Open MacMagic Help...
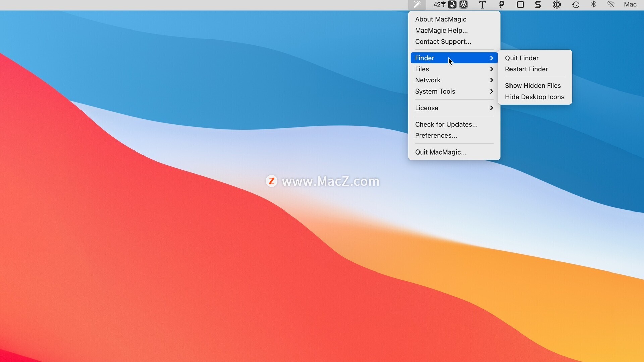Screen dimensions: 644x362 pyautogui.click(x=454, y=31)
